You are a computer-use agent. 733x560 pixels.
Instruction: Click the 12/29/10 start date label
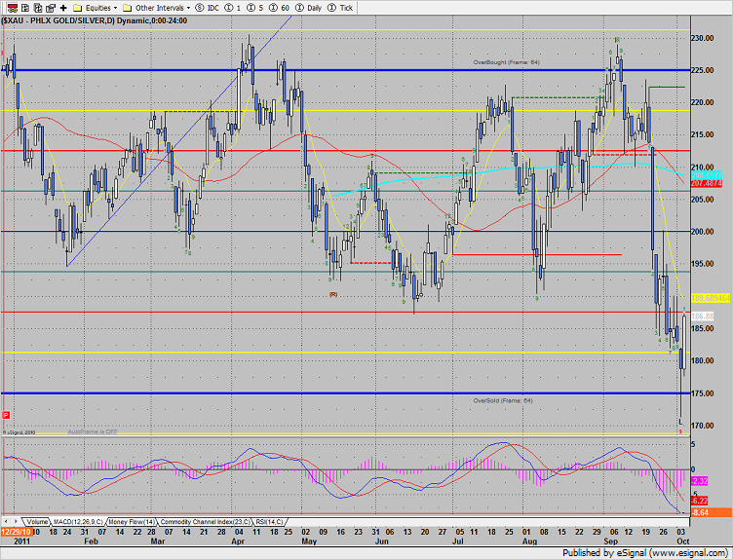click(x=16, y=532)
